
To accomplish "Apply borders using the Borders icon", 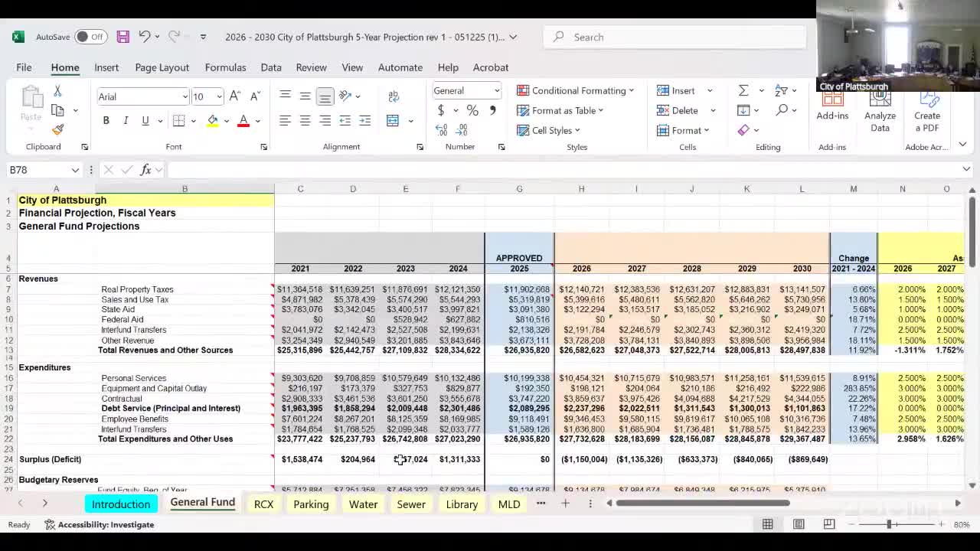I will click(178, 120).
